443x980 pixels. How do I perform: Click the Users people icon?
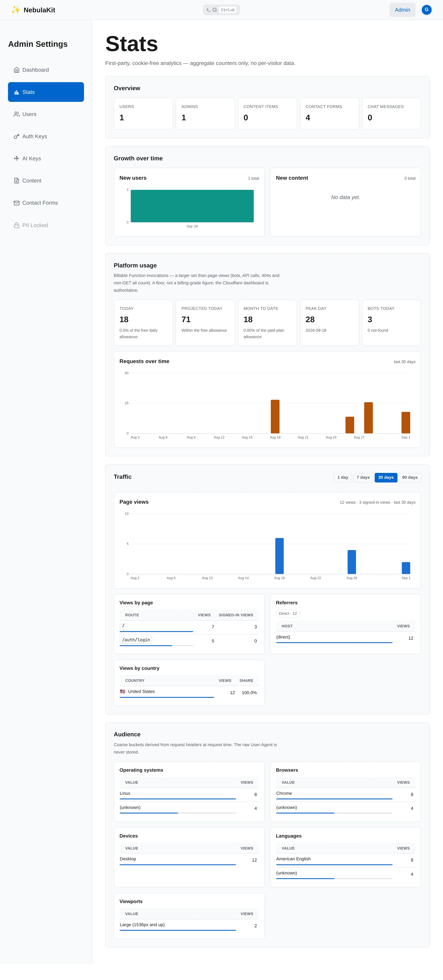pos(17,114)
